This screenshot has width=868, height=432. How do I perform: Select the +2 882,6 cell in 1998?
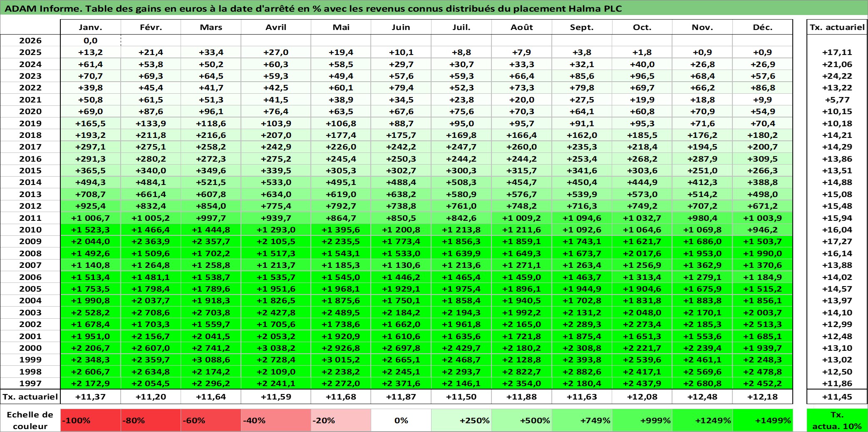pyautogui.click(x=582, y=372)
